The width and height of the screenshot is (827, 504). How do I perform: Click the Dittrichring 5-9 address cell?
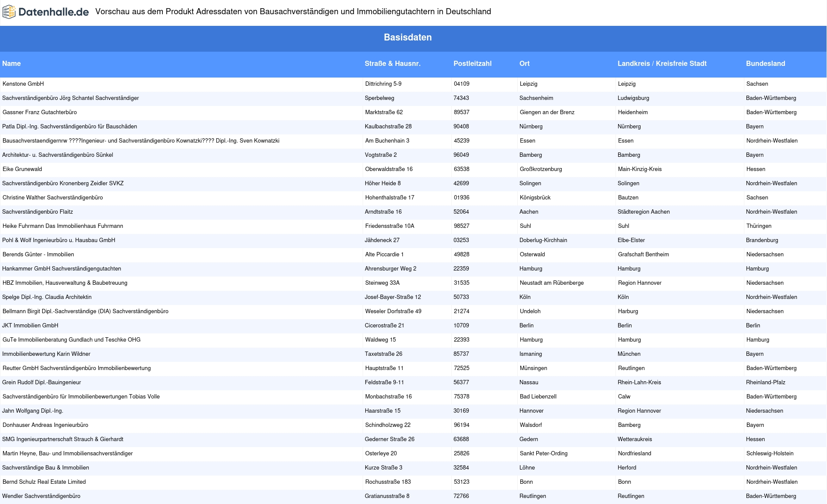383,84
